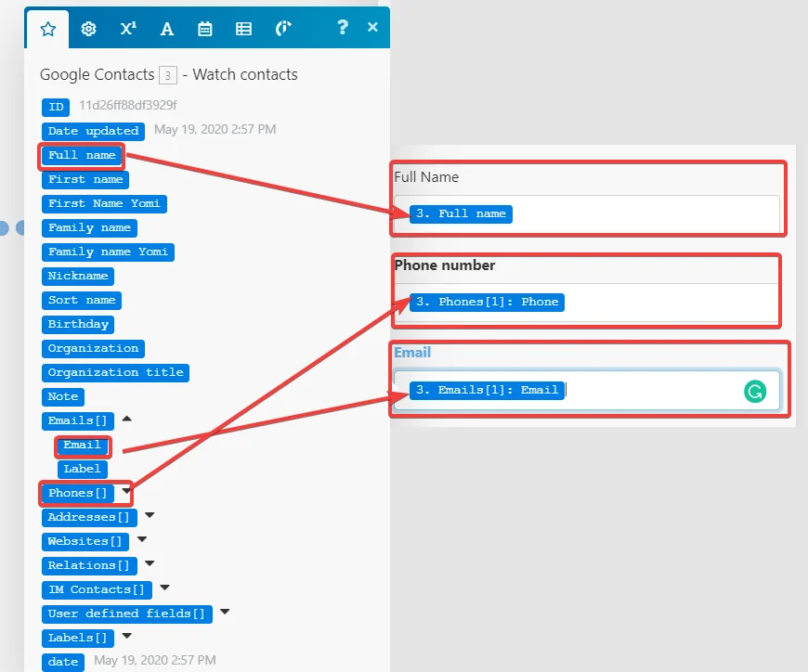This screenshot has height=672, width=808.
Task: Click the '3. Full name' mapped token
Action: coord(461,214)
